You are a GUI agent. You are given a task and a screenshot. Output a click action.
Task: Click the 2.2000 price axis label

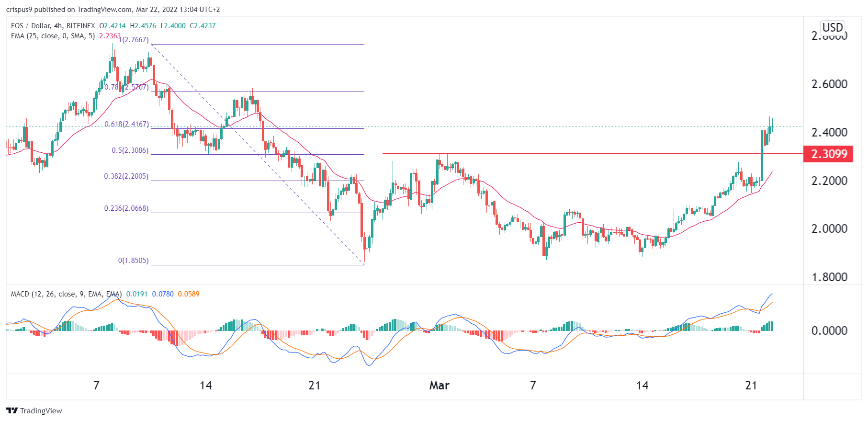829,181
